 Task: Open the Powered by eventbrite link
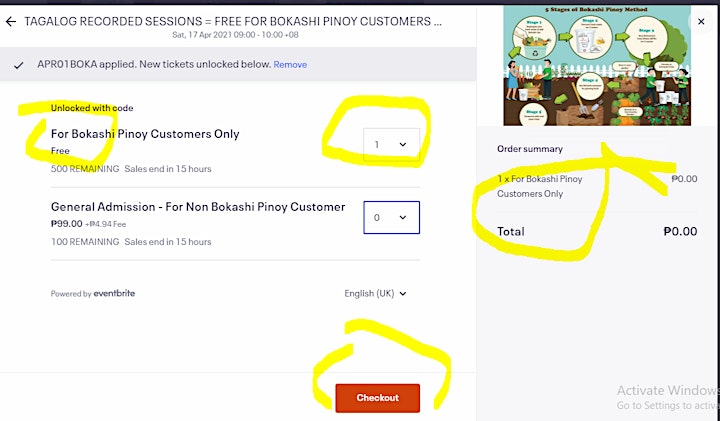coord(93,293)
